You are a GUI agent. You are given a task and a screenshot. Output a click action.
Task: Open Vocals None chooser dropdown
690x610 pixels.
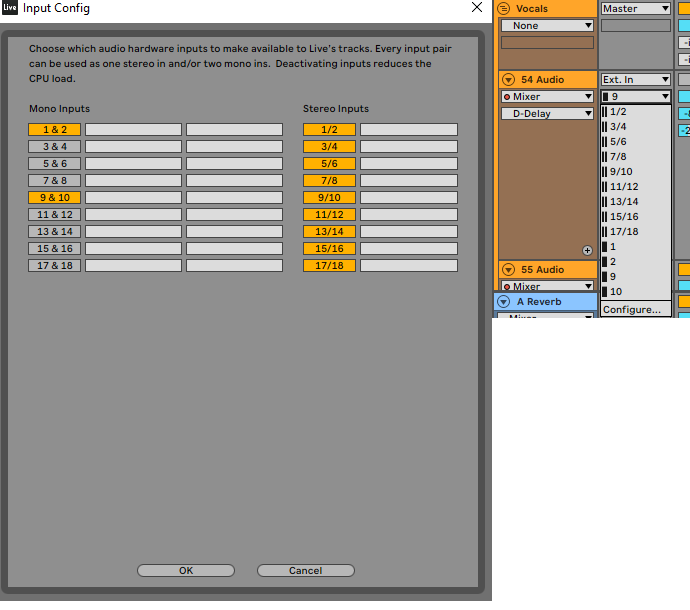547,26
